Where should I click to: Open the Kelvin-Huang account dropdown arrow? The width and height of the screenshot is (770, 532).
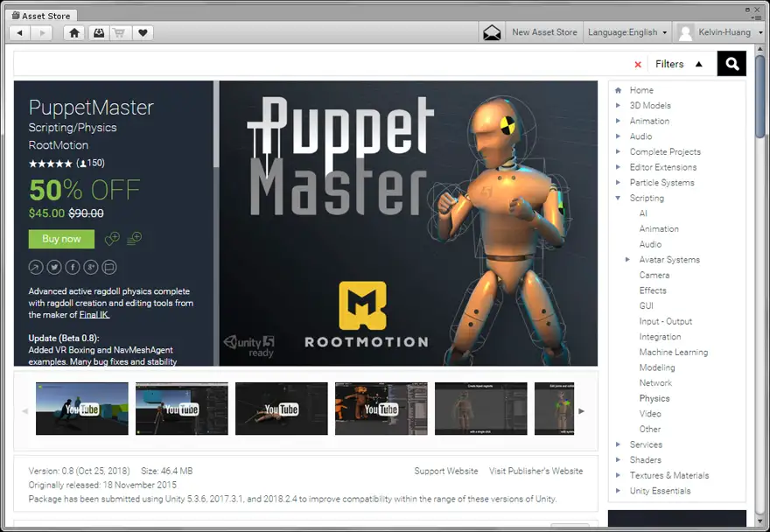760,33
